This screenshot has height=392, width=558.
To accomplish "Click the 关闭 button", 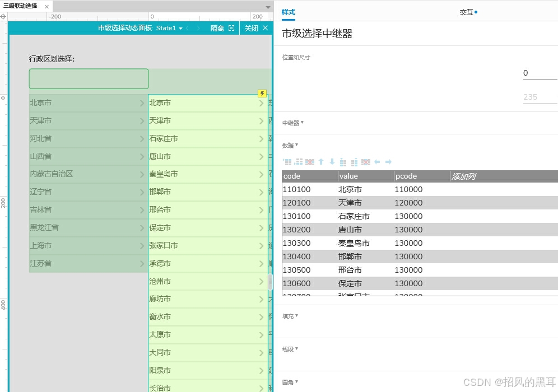I will pyautogui.click(x=251, y=28).
